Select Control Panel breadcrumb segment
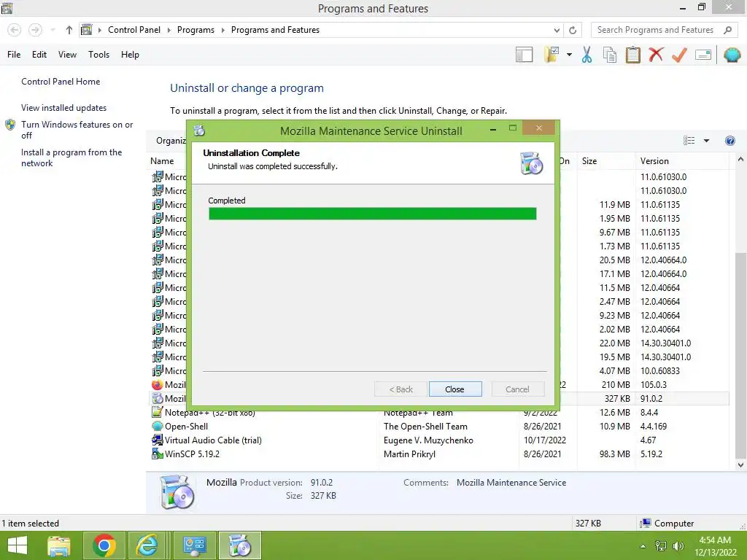This screenshot has height=560, width=747. [134, 30]
